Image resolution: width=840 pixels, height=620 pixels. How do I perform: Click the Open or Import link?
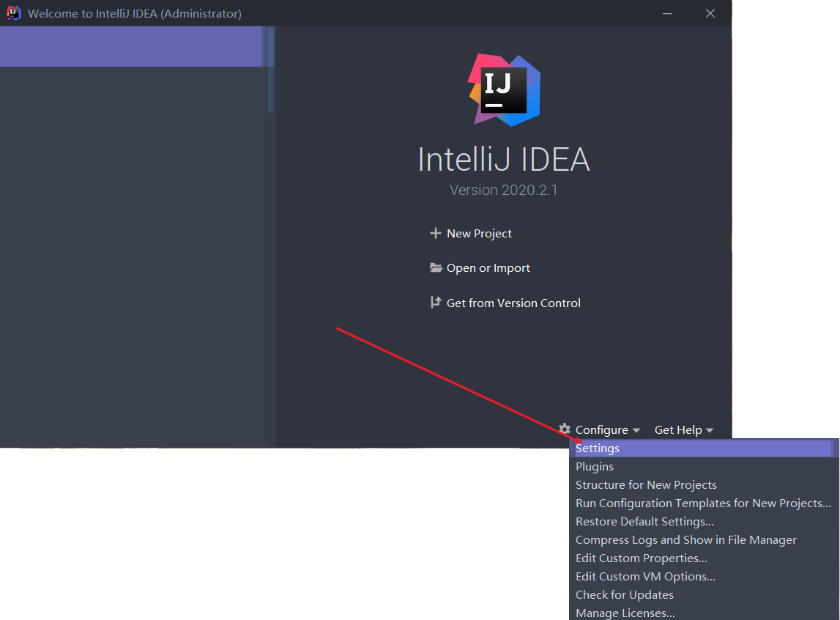point(488,267)
